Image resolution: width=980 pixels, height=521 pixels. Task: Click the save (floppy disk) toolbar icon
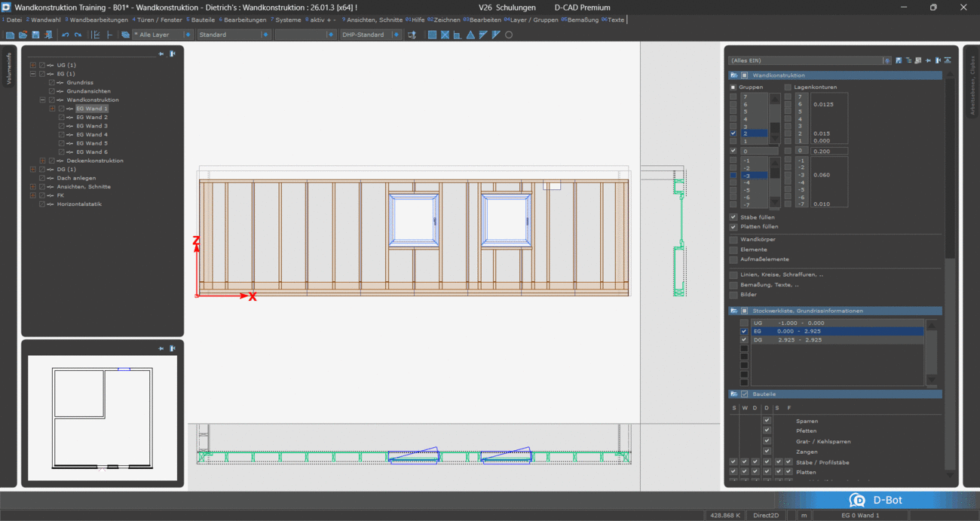tap(35, 35)
